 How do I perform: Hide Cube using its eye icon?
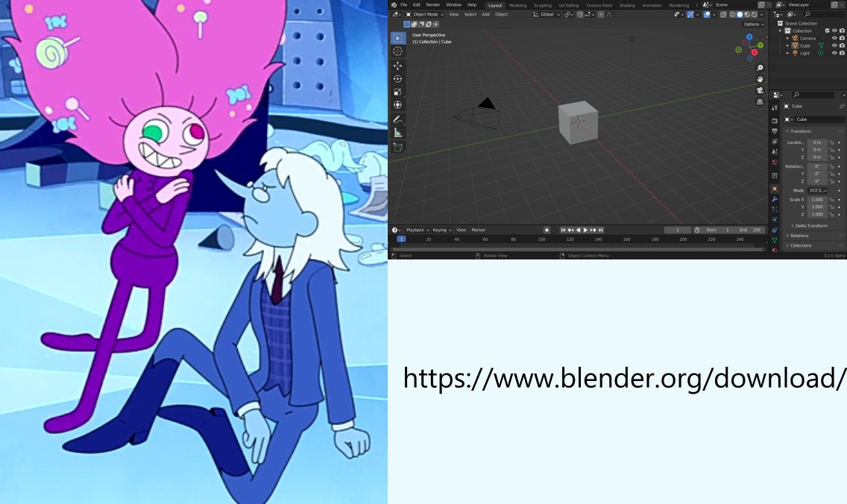coord(834,46)
